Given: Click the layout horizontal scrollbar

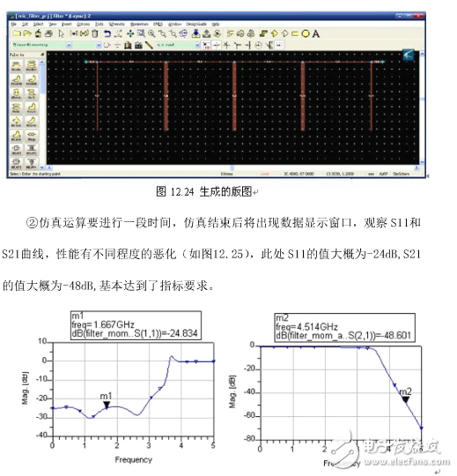Looking at the screenshot, I should click(x=232, y=167).
